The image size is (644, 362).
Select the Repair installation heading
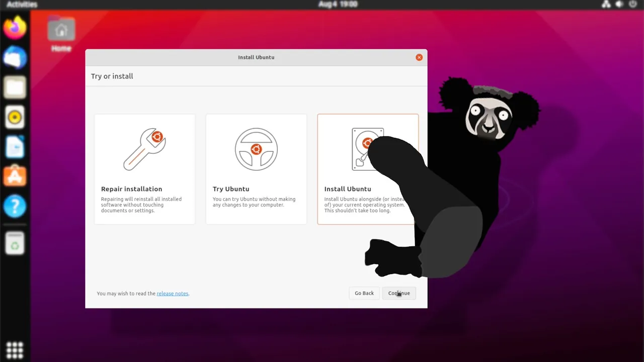point(132,189)
